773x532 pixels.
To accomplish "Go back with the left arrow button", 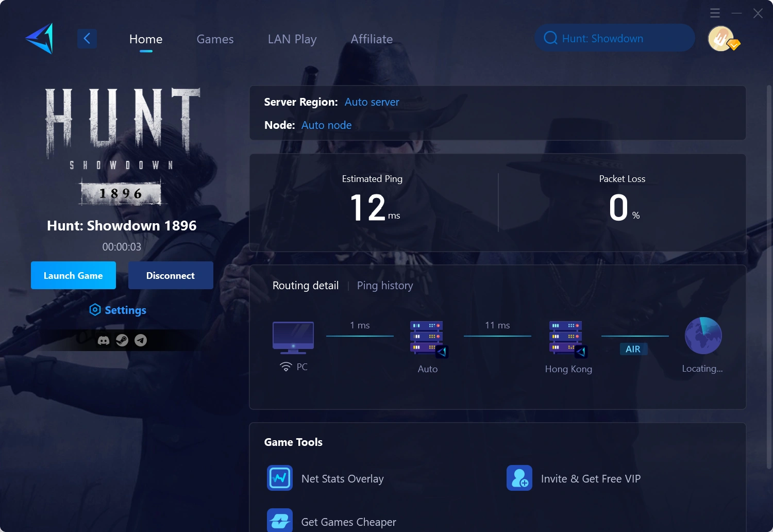I will pyautogui.click(x=87, y=38).
